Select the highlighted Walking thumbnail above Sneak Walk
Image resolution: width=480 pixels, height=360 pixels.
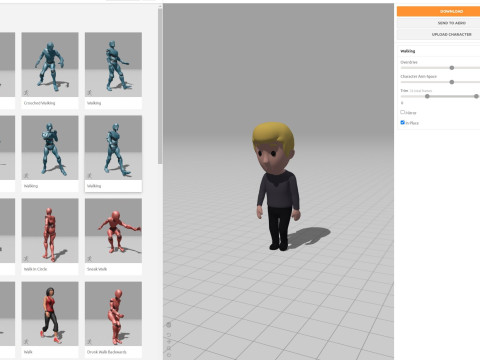[x=113, y=148]
